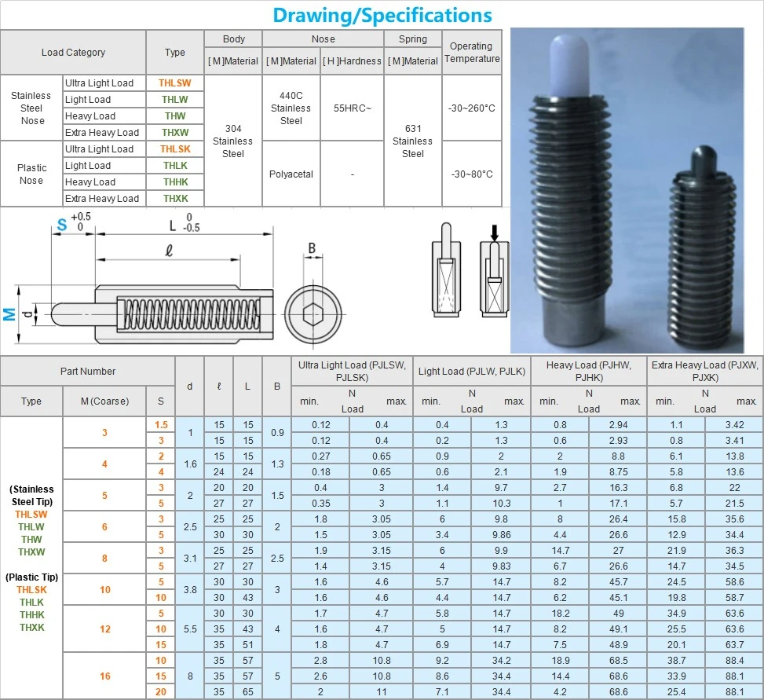Click the Part Number header
The image size is (764, 700).
coord(88,372)
